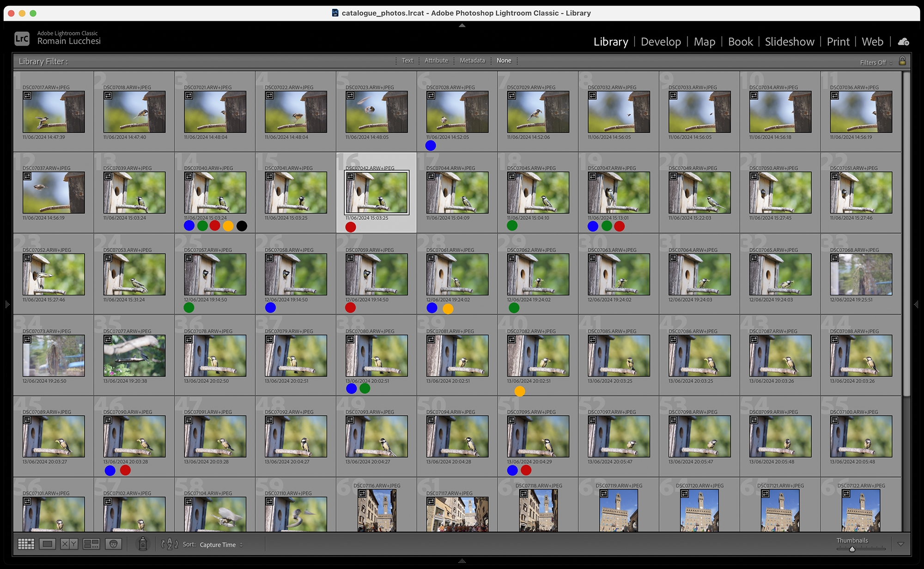Open the Slideshow module
Screen dimensions: 924x569
tap(789, 42)
